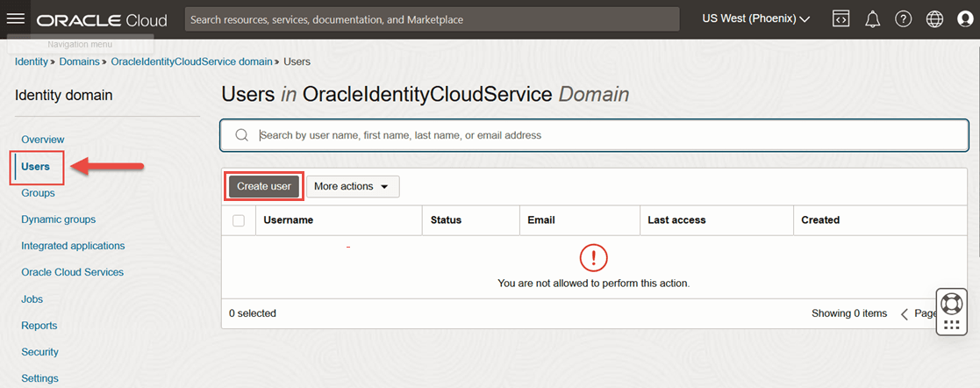Click the magnifier icon in the user search

tap(240, 135)
